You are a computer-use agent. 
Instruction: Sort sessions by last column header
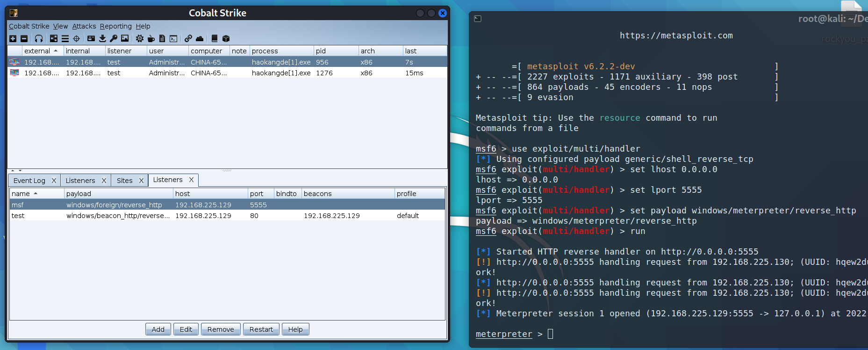click(x=425, y=51)
